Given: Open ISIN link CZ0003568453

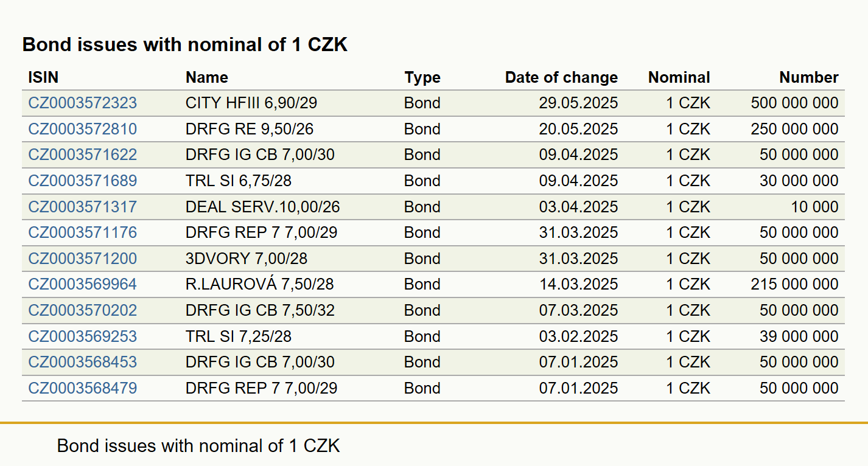Looking at the screenshot, I should (x=83, y=362).
